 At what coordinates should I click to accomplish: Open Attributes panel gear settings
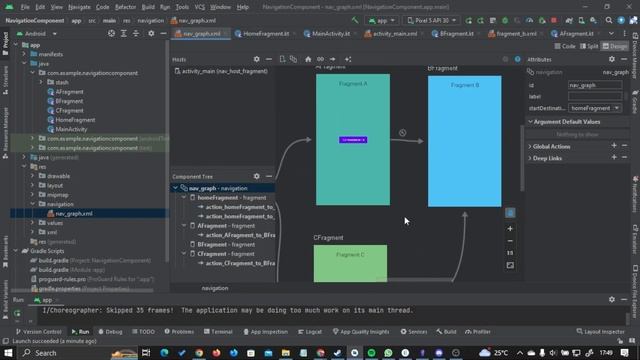[611, 59]
